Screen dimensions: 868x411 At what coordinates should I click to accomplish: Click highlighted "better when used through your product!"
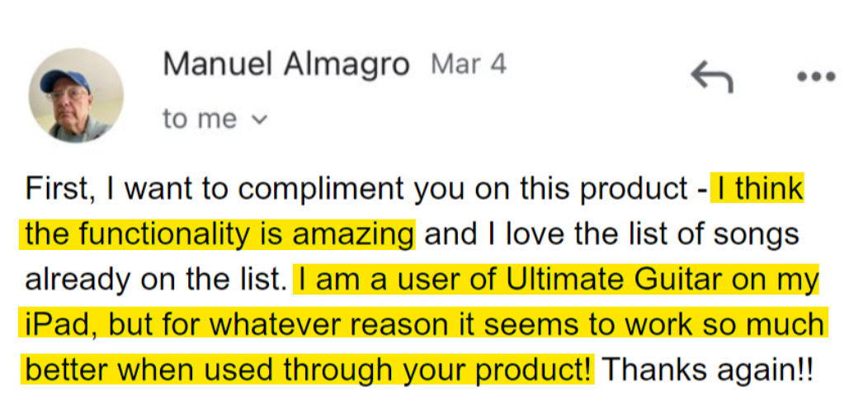307,370
